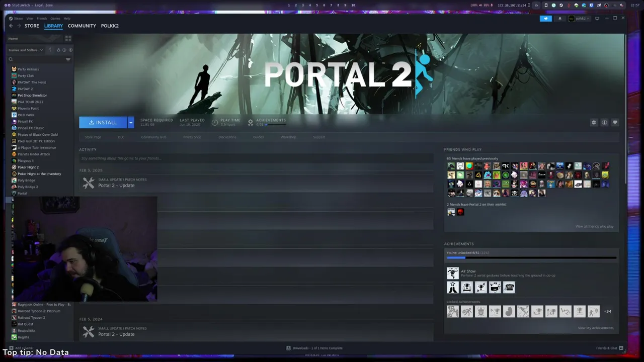Go forward with the Steam forward arrow
The width and height of the screenshot is (644, 362).
click(19, 26)
